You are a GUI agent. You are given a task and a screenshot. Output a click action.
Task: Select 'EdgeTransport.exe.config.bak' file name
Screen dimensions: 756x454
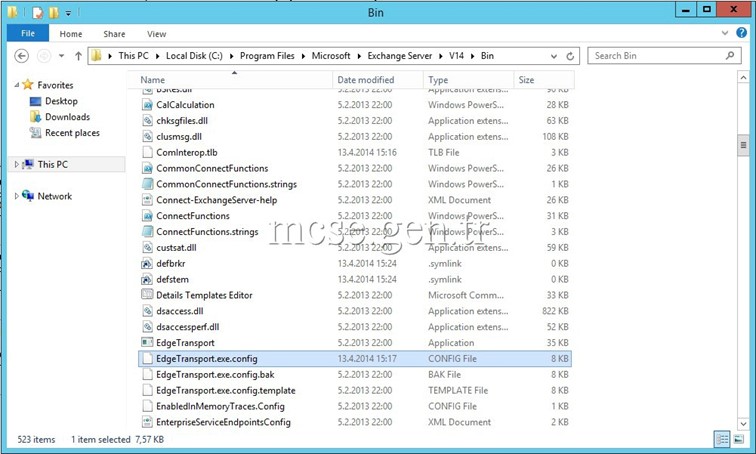pos(215,374)
